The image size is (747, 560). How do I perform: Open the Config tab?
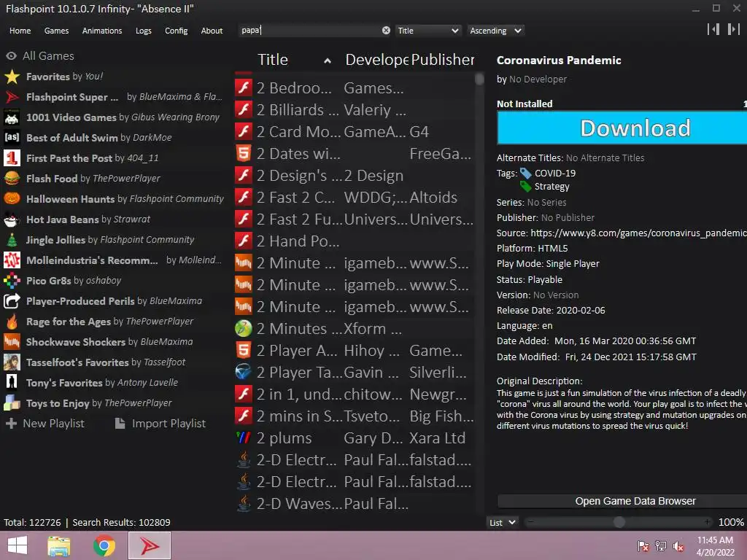click(177, 31)
